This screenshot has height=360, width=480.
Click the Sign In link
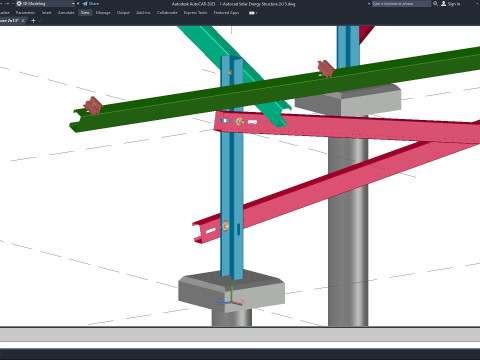click(x=454, y=4)
